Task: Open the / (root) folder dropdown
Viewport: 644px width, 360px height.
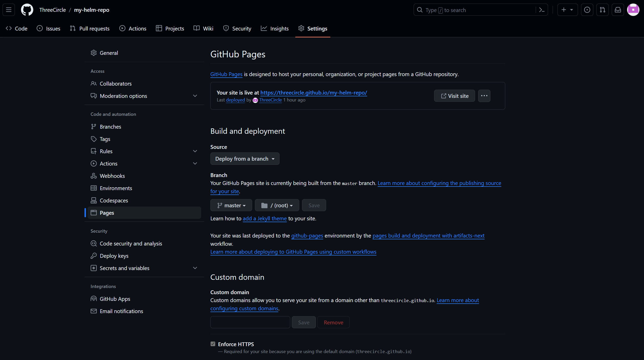Action: [x=277, y=205]
